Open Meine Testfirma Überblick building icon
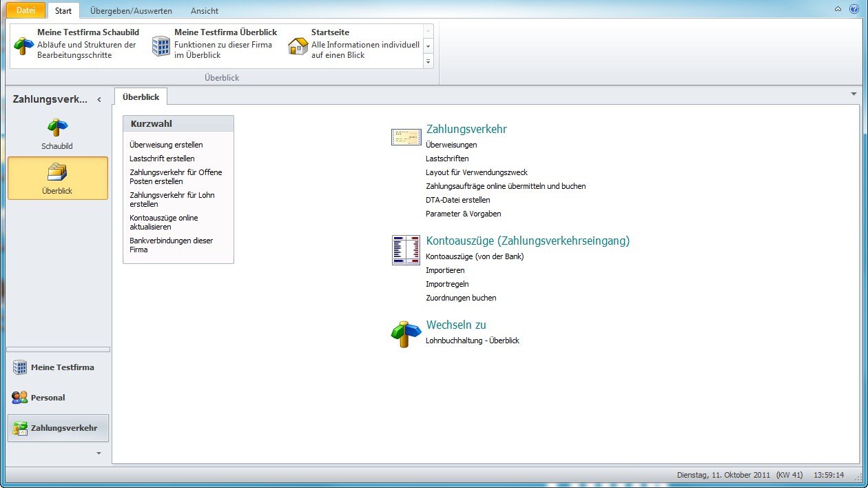 (161, 46)
